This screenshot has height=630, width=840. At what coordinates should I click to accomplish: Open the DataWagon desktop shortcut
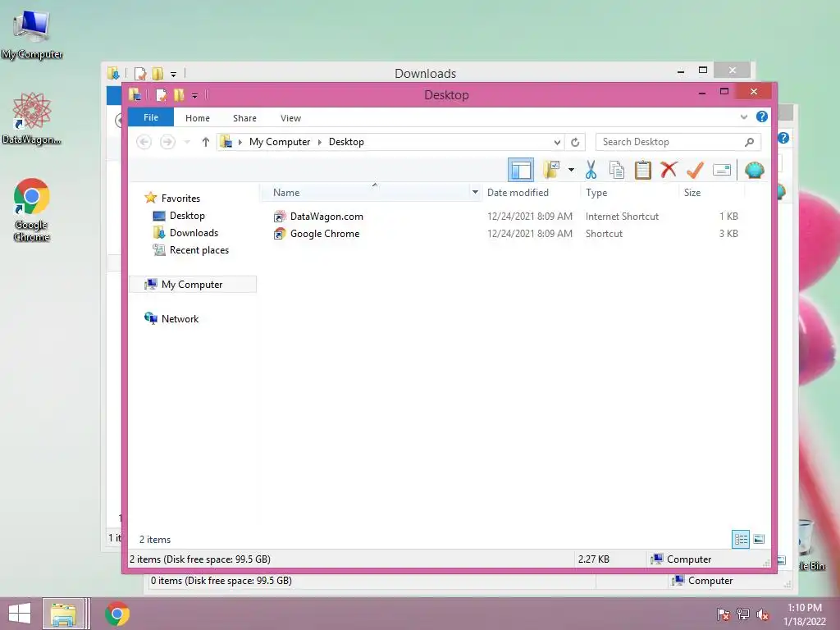[x=32, y=118]
